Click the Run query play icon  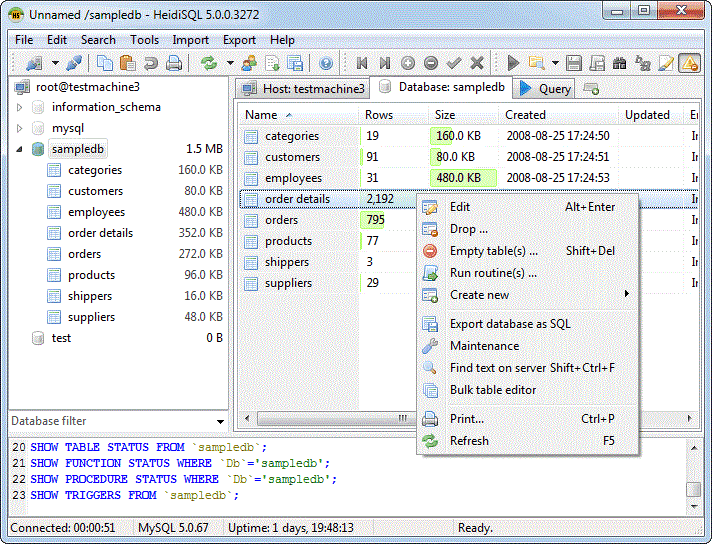pyautogui.click(x=514, y=63)
